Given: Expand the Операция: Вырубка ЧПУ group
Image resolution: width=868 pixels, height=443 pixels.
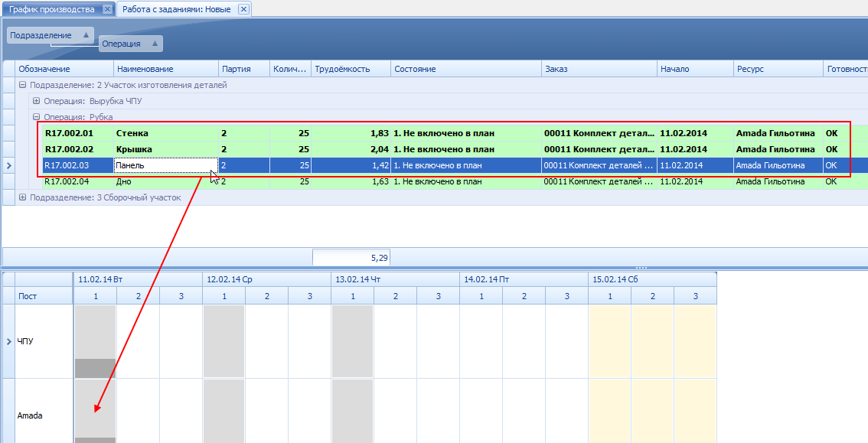Looking at the screenshot, I should click(x=37, y=101).
